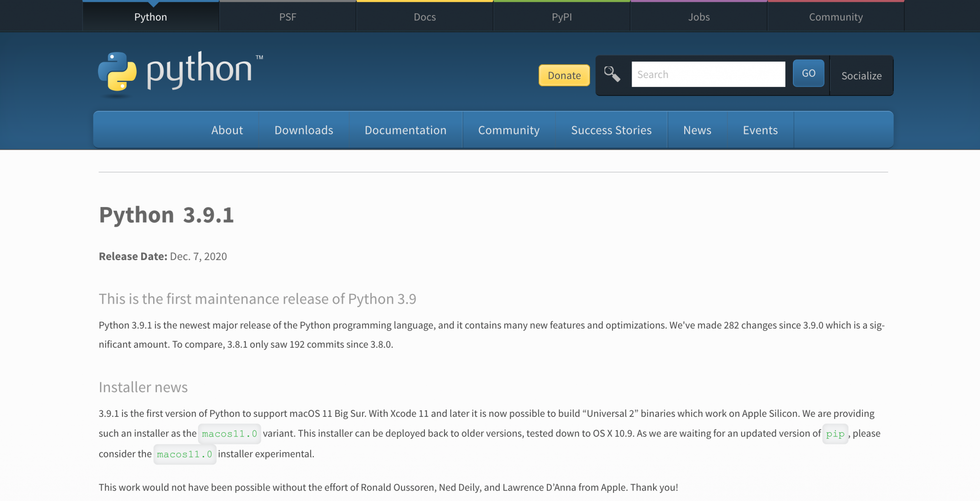View Success Stories
Image resolution: width=980 pixels, height=501 pixels.
(611, 130)
